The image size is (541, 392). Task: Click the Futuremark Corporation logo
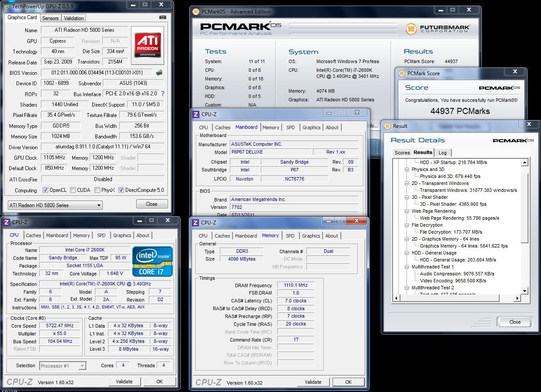[x=437, y=29]
